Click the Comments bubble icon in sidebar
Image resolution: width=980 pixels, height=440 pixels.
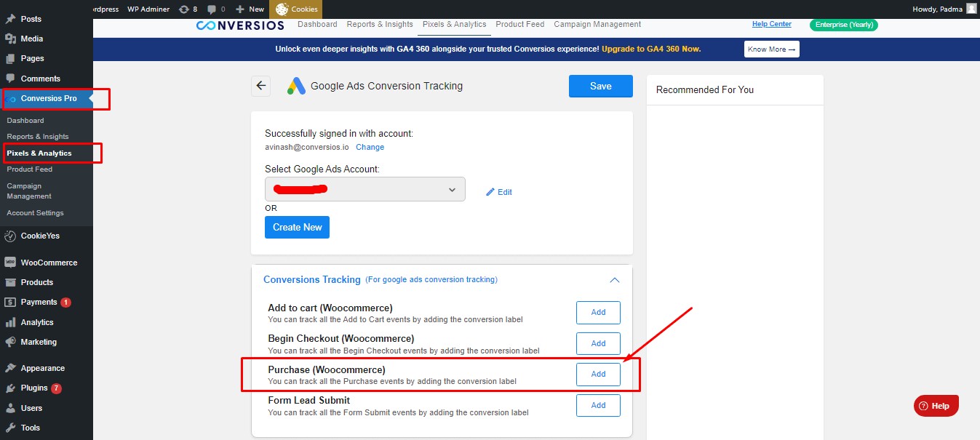[x=10, y=78]
